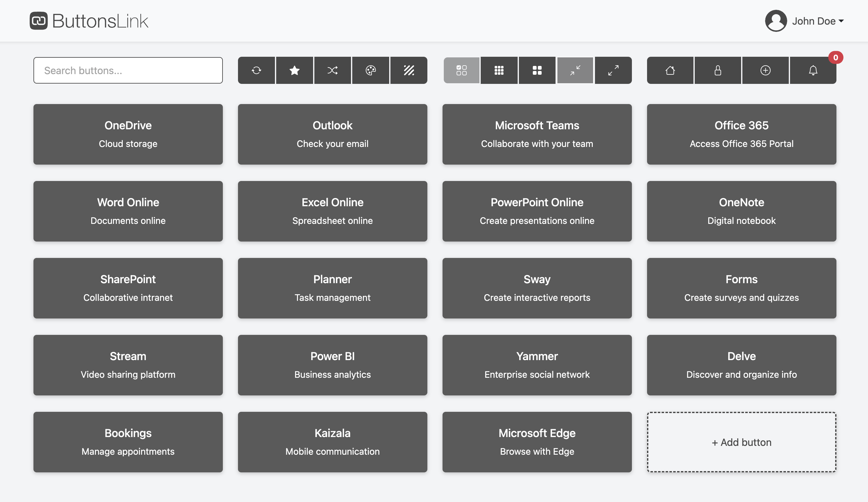Open Word Online documents button
The image size is (868, 502).
pyautogui.click(x=128, y=211)
